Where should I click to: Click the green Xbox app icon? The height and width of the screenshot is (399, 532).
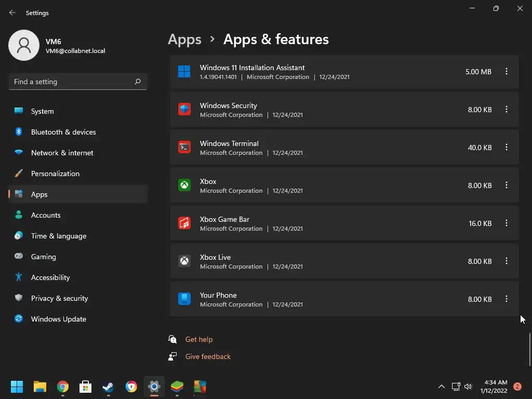(x=184, y=185)
